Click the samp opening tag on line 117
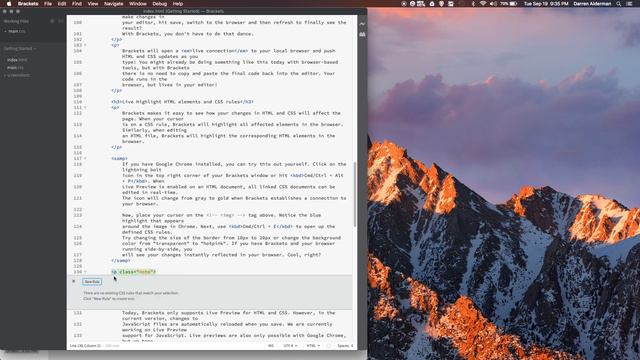Viewport: 640px width, 360px height. pos(119,158)
